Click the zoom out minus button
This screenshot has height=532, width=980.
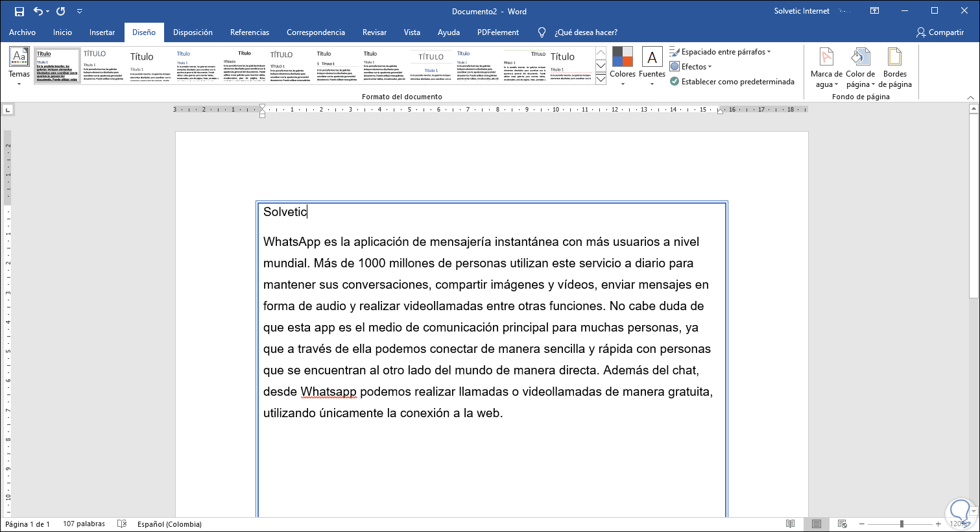(x=861, y=524)
